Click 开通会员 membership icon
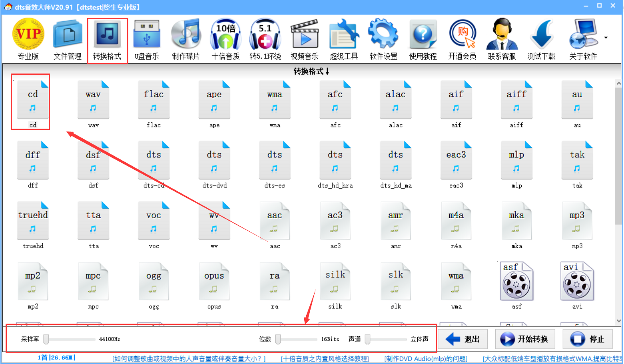The image size is (624, 364). pyautogui.click(x=462, y=40)
